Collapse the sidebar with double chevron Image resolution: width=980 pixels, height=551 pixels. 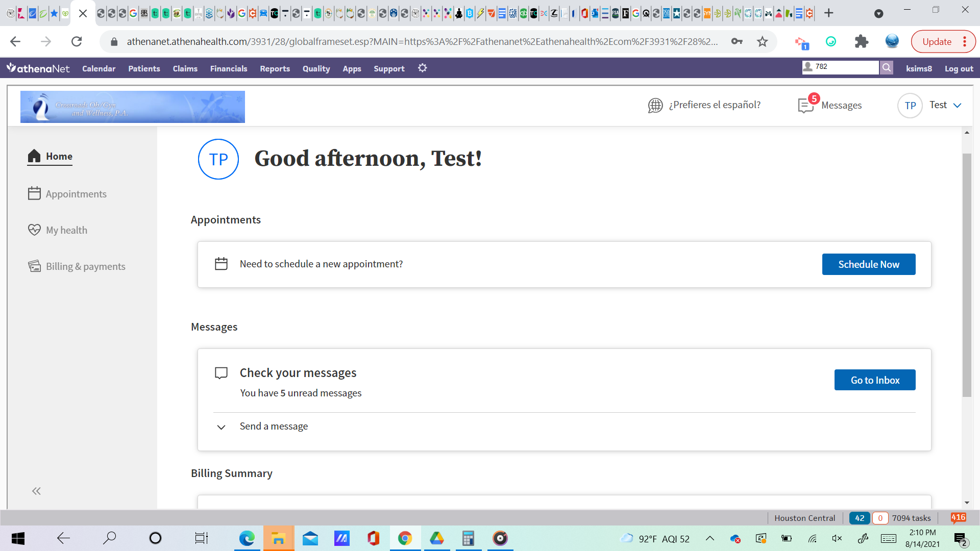click(x=36, y=491)
